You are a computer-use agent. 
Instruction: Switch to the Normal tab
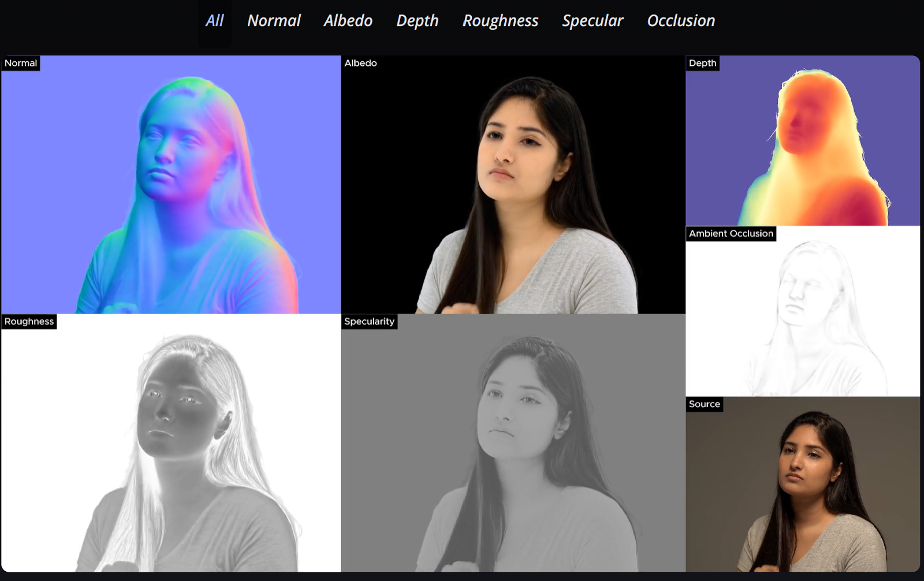[x=274, y=21]
